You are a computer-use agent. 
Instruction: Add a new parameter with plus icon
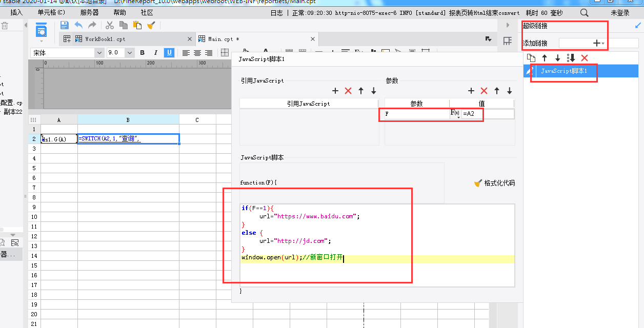pos(471,91)
